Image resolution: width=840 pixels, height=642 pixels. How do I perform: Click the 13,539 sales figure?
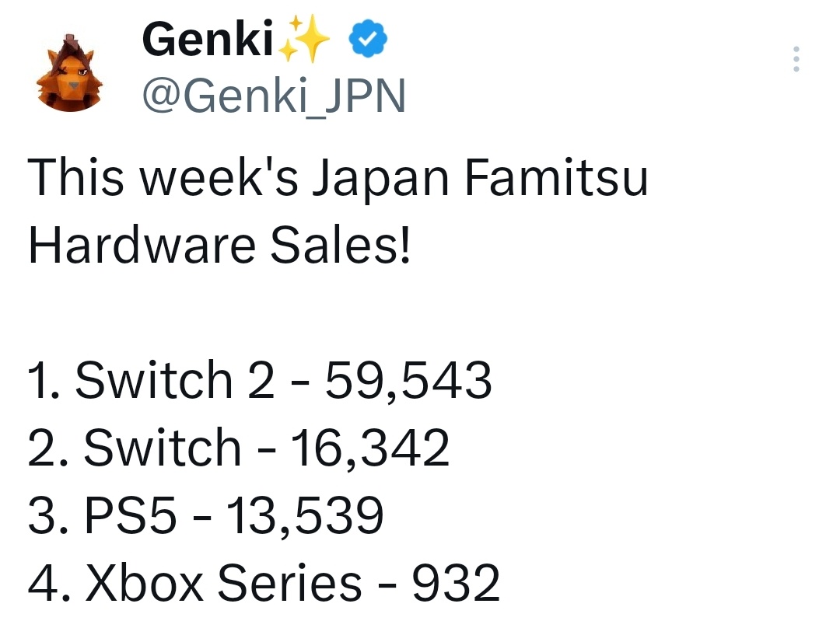[304, 516]
